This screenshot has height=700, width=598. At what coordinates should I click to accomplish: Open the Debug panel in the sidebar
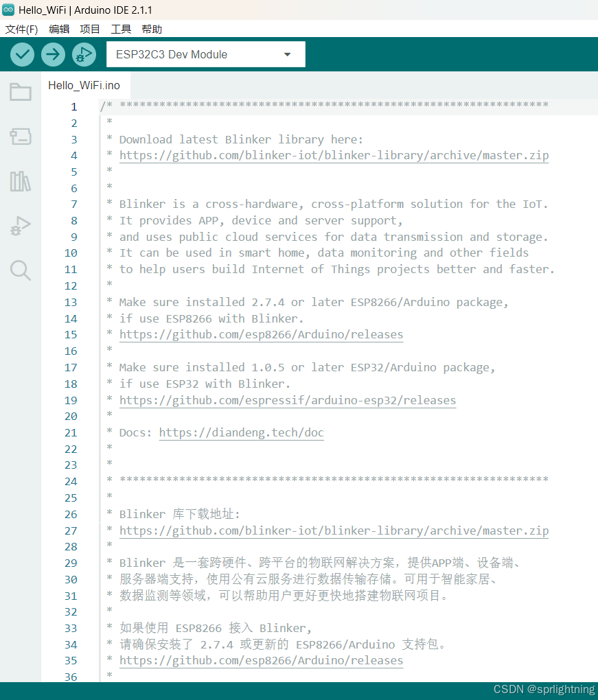21,226
